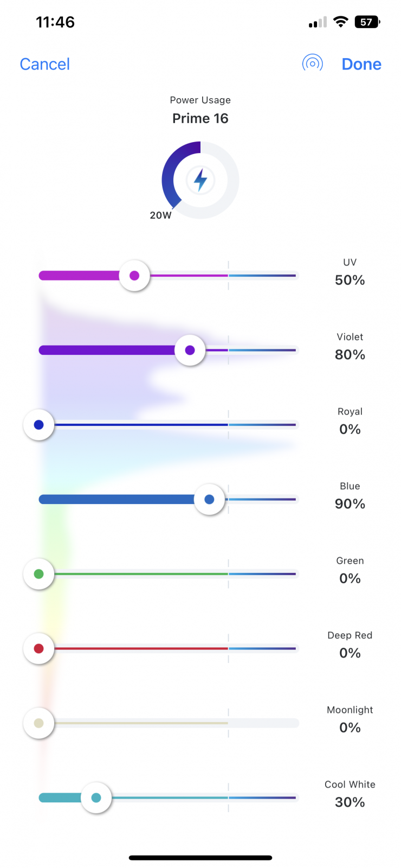This screenshot has width=401, height=868.
Task: Tap the cellular signal bars icon
Action: tap(318, 23)
